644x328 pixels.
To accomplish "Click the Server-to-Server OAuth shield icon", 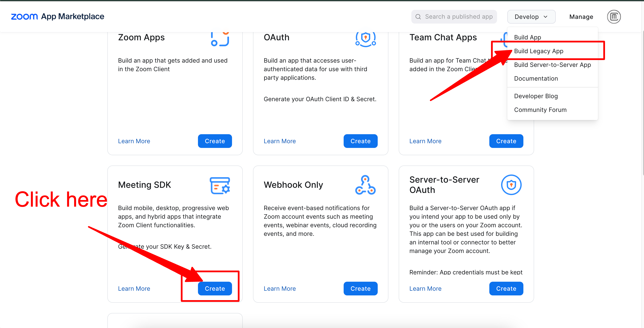I will tap(511, 185).
